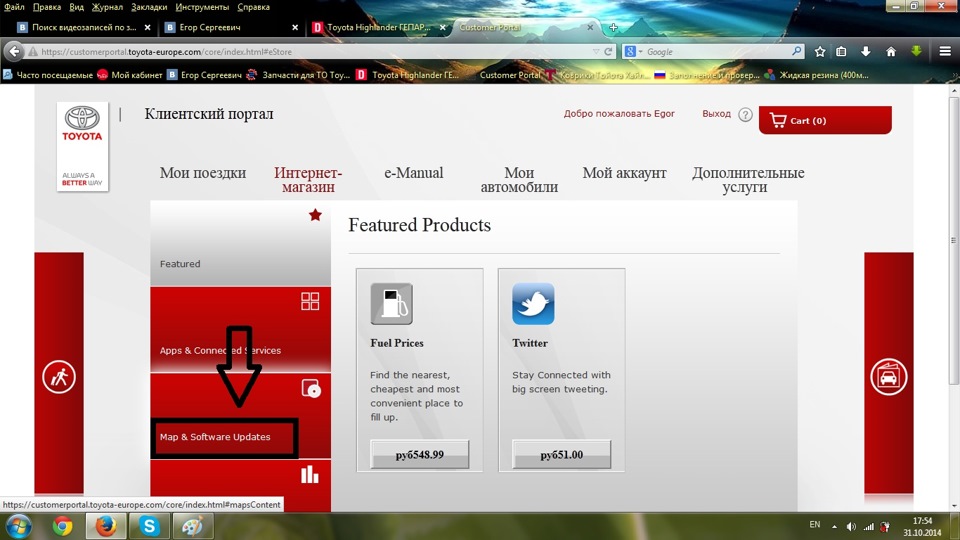960x540 pixels.
Task: Click the green download arrow add-on icon
Action: pyautogui.click(x=916, y=51)
